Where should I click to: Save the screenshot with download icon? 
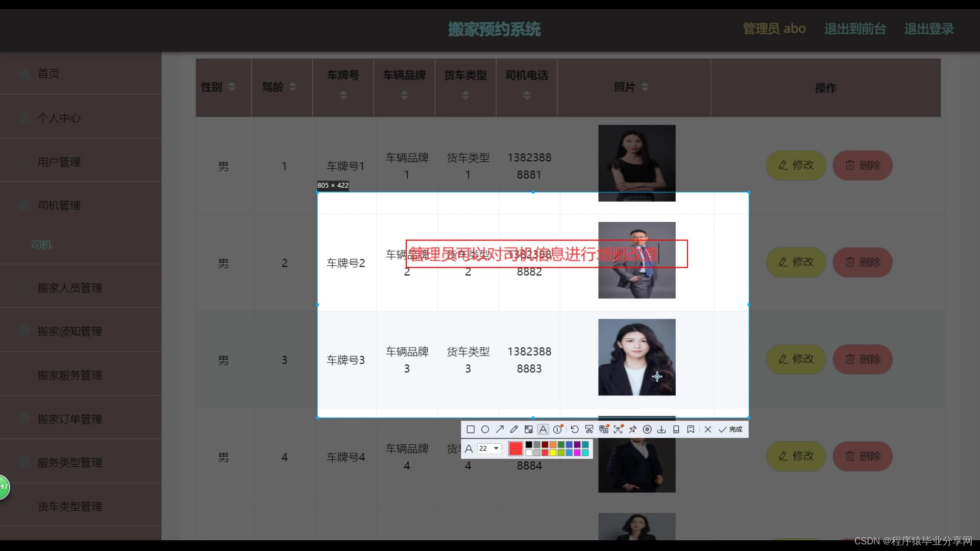pos(661,430)
